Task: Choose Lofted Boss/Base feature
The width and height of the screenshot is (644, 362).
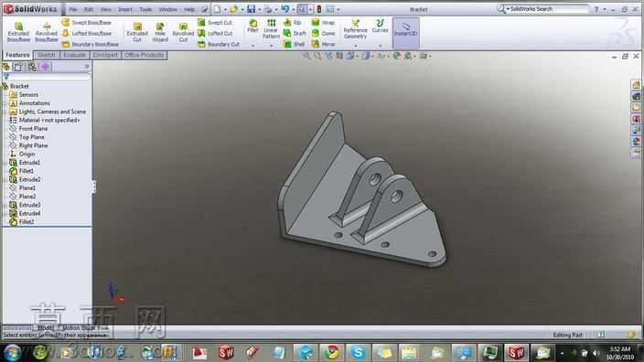Action: tap(87, 33)
